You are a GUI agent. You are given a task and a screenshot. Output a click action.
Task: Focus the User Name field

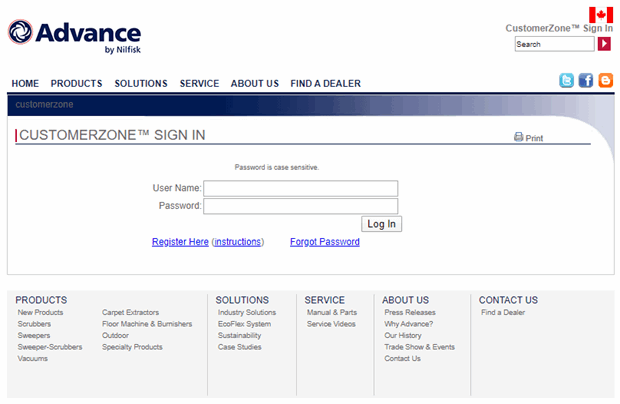(x=301, y=189)
